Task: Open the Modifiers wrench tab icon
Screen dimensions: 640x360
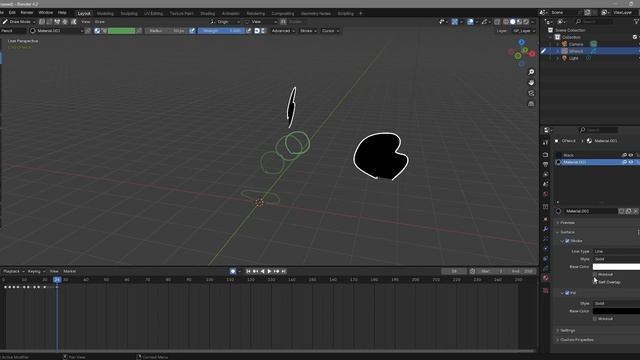Action: pos(546,229)
